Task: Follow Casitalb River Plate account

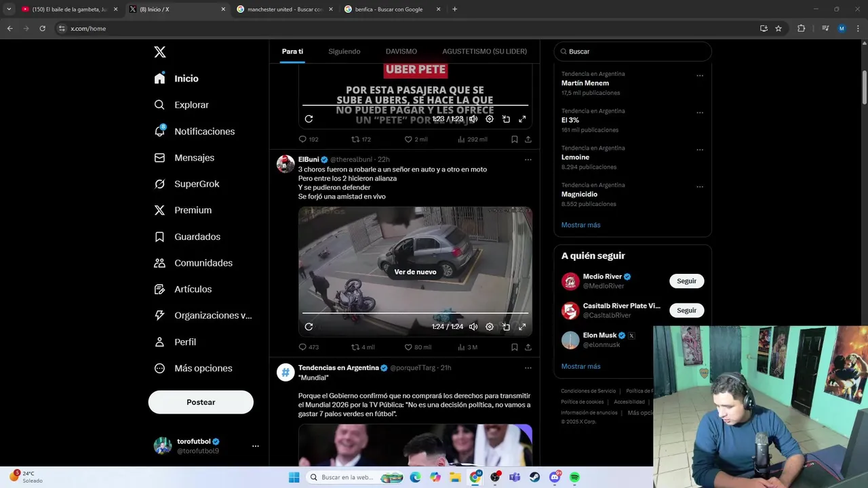Action: click(686, 310)
